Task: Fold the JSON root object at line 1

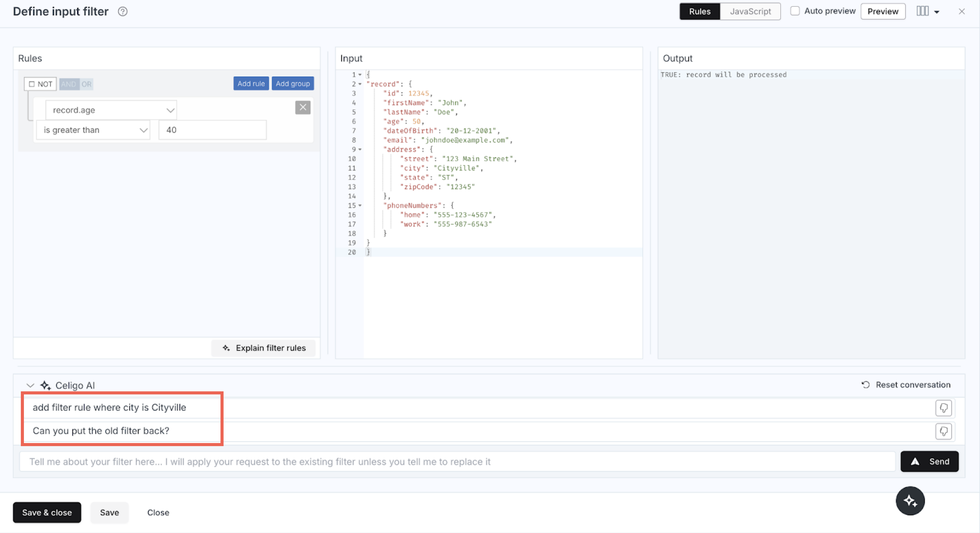Action: tap(360, 75)
